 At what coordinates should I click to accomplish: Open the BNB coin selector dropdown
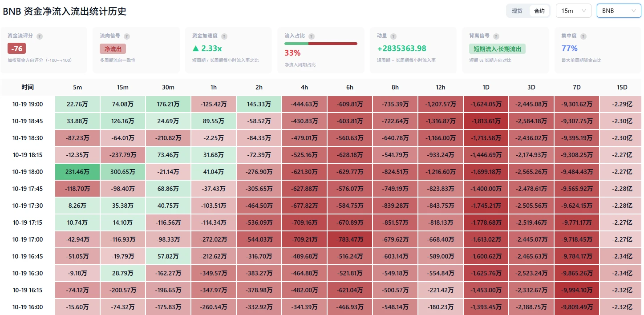(x=619, y=11)
